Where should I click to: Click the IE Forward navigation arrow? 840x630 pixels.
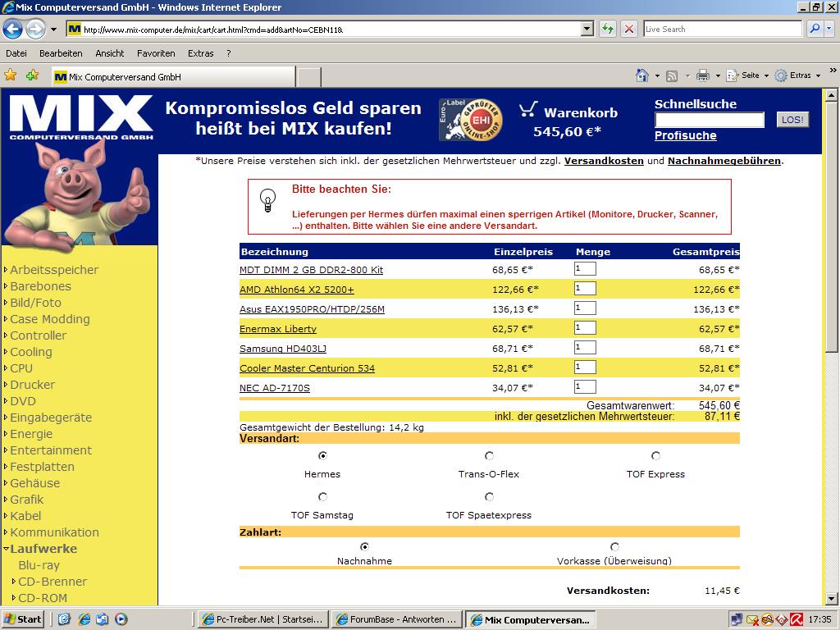click(x=35, y=29)
